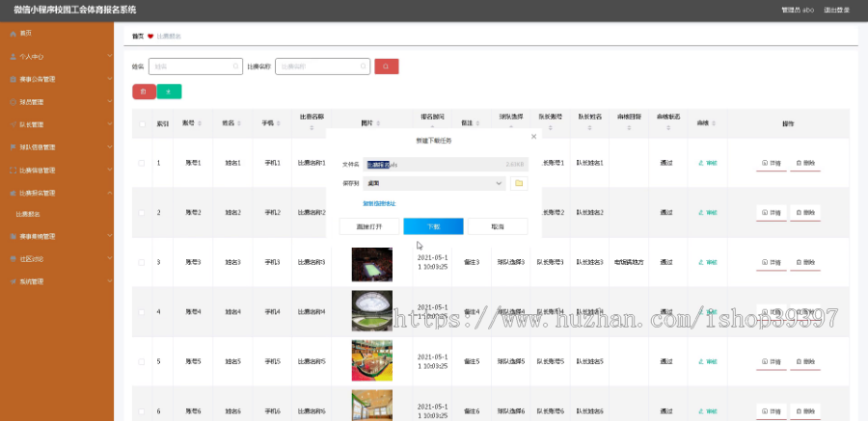Open the 赛事章程管理 sidebar menu
The width and height of the screenshot is (868, 421).
57,236
